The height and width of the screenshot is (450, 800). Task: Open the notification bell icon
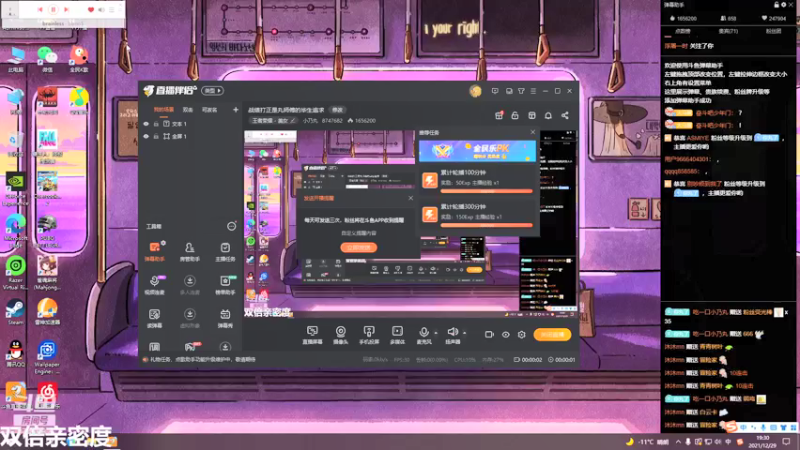548,115
